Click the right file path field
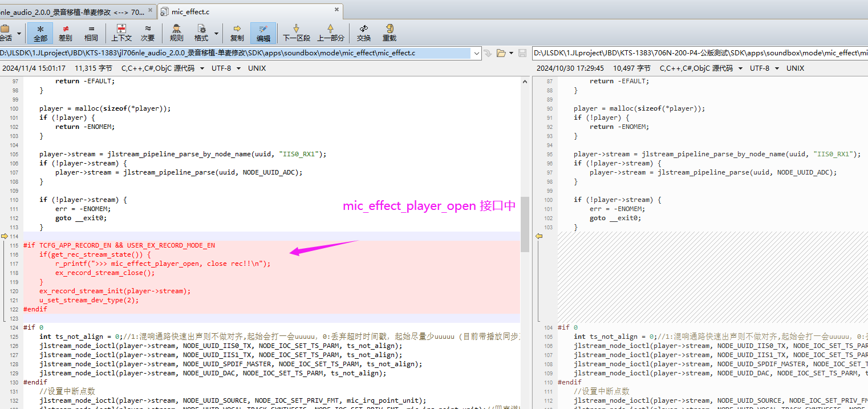868x409 pixels. (x=700, y=53)
